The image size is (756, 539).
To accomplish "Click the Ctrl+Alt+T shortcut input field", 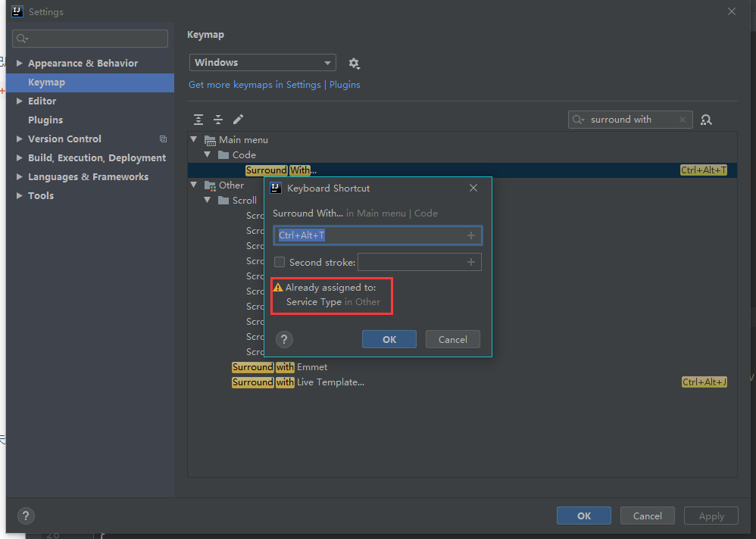I will [370, 235].
